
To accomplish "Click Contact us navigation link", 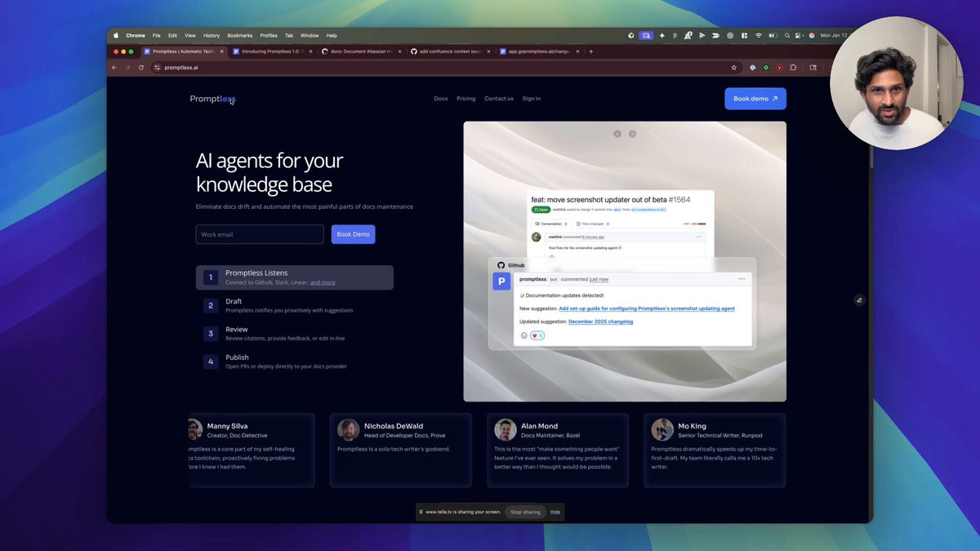I will coord(499,99).
